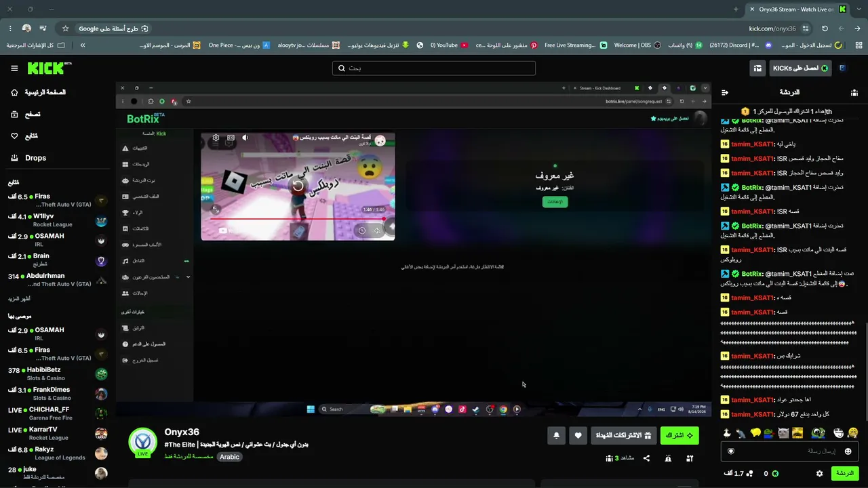Image resolution: width=868 pixels, height=488 pixels.
Task: Open KarrarTV Rocket League channel
Action: [x=58, y=433]
